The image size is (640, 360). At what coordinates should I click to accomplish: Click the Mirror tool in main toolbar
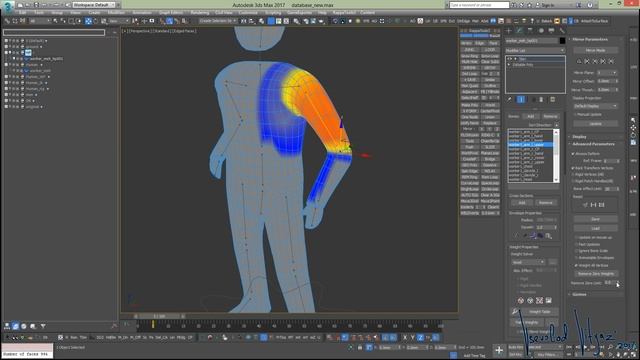click(x=244, y=21)
